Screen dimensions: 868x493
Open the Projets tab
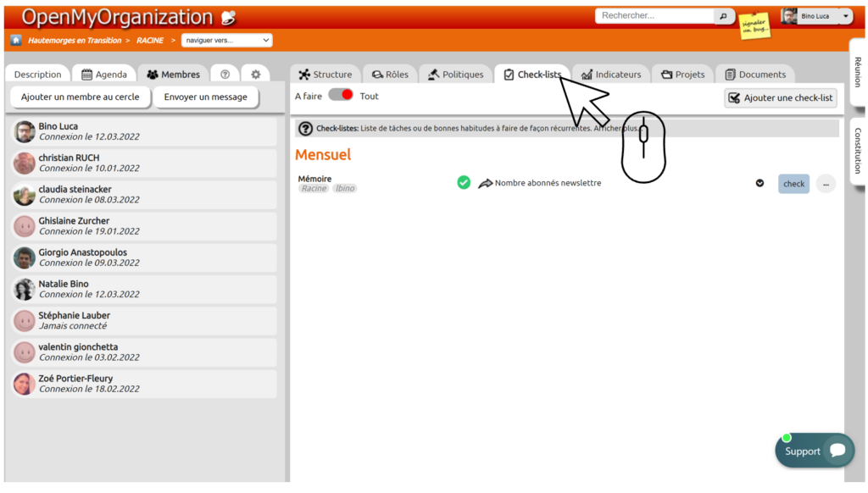point(682,75)
